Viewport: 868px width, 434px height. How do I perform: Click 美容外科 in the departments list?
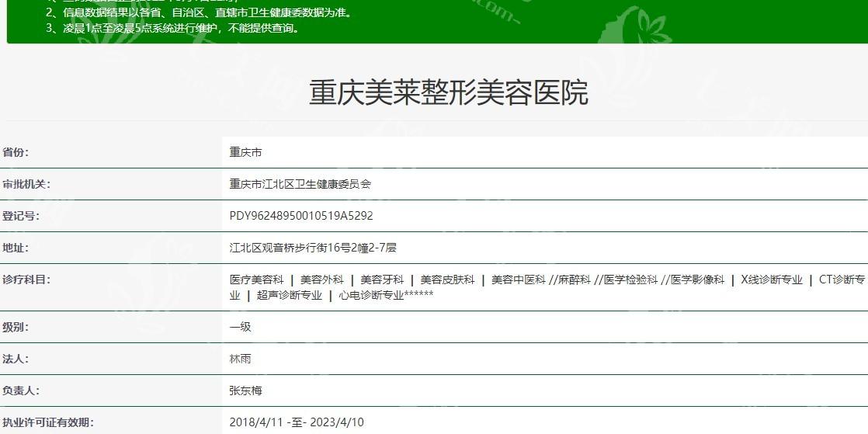coord(321,279)
